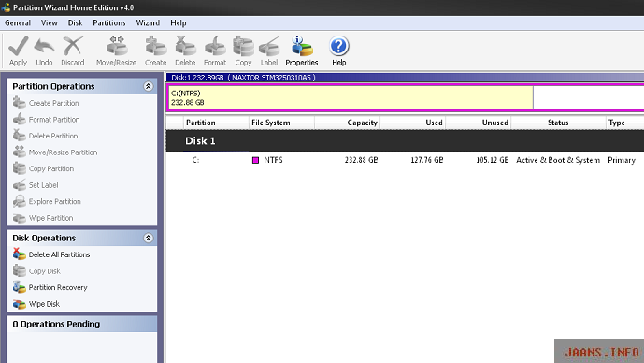Screen dimensions: 644x363
Task: Click the magenta NTFS color swatch
Action: (255, 160)
